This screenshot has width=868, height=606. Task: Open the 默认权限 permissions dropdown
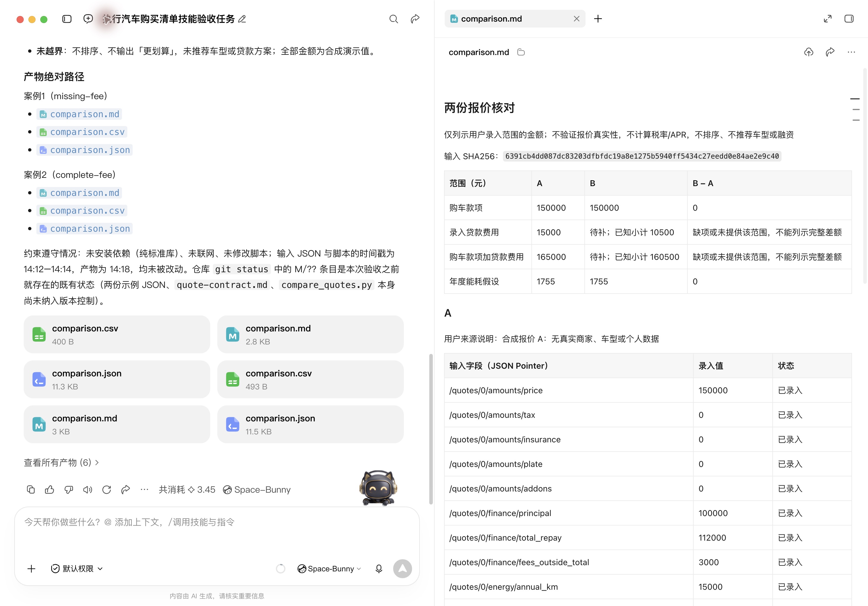(x=77, y=569)
